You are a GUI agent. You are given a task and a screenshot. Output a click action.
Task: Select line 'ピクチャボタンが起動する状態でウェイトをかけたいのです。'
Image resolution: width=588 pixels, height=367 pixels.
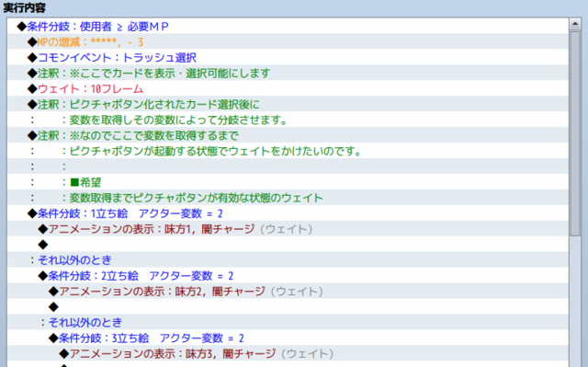coord(288,151)
